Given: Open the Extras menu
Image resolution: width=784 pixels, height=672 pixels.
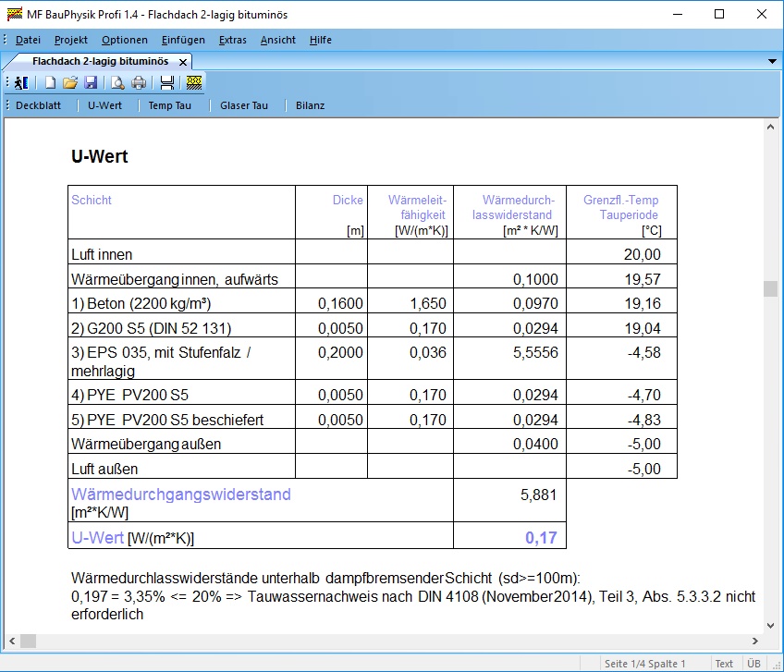Looking at the screenshot, I should 233,40.
